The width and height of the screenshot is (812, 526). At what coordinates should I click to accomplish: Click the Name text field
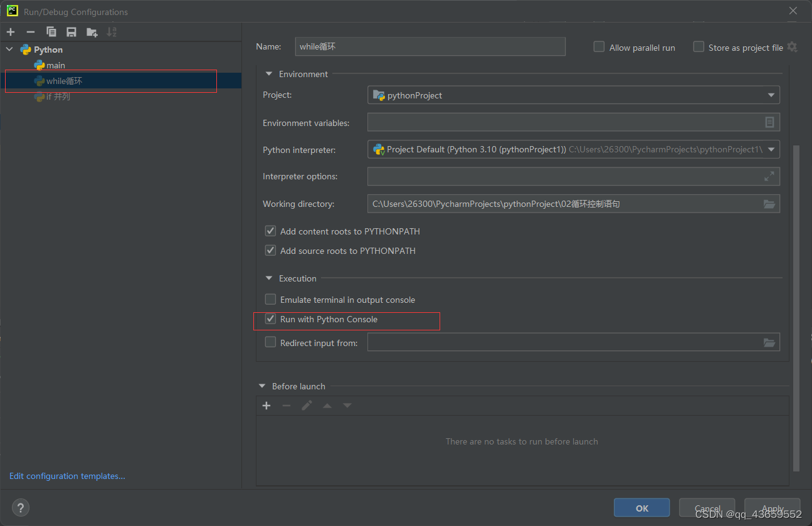coord(430,46)
